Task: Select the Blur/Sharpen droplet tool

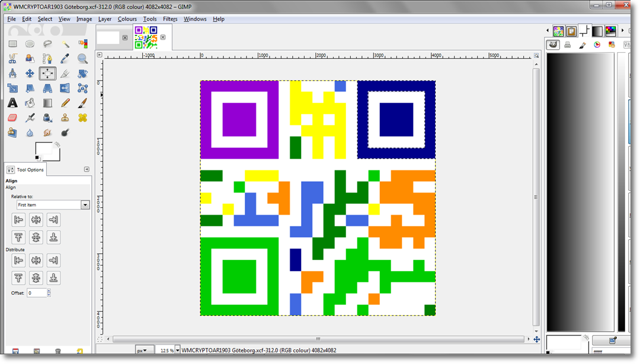Action: (30, 133)
